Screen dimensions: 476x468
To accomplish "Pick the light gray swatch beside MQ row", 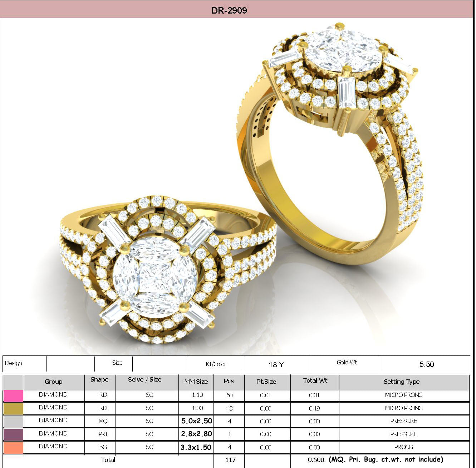I will (x=13, y=422).
